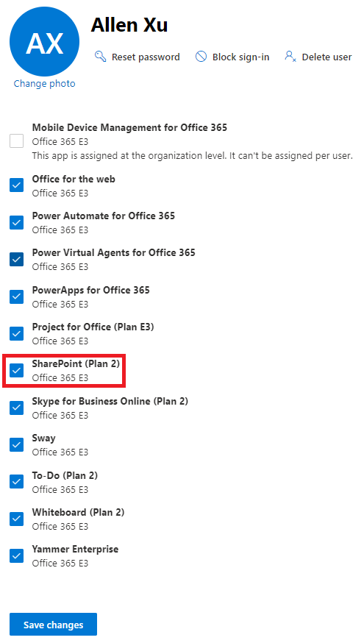Screen dimensions: 364x643
Task: Uncheck PowerApps for Office 365
Action: pos(16,296)
